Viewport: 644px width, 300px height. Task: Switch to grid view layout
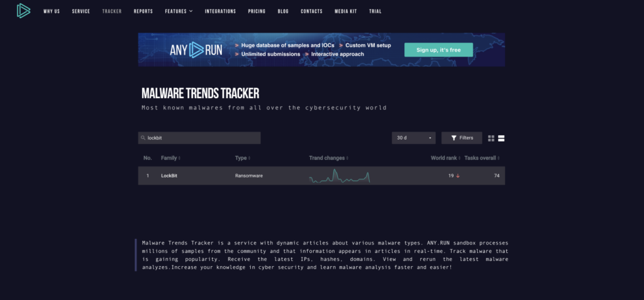492,138
